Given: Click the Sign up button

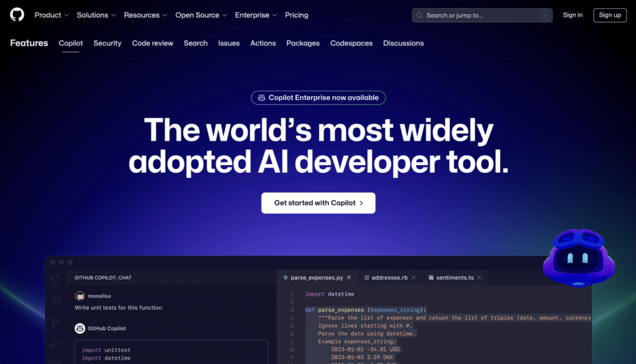Looking at the screenshot, I should tap(610, 15).
